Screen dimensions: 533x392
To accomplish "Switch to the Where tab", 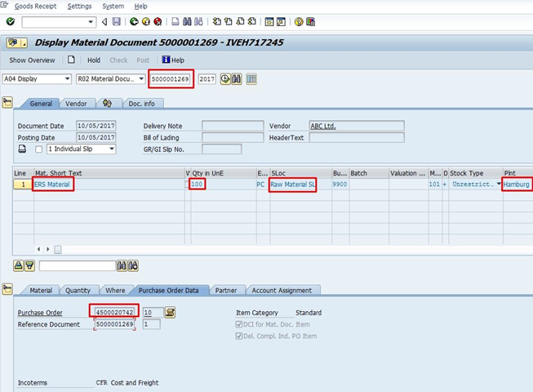I will pos(115,291).
